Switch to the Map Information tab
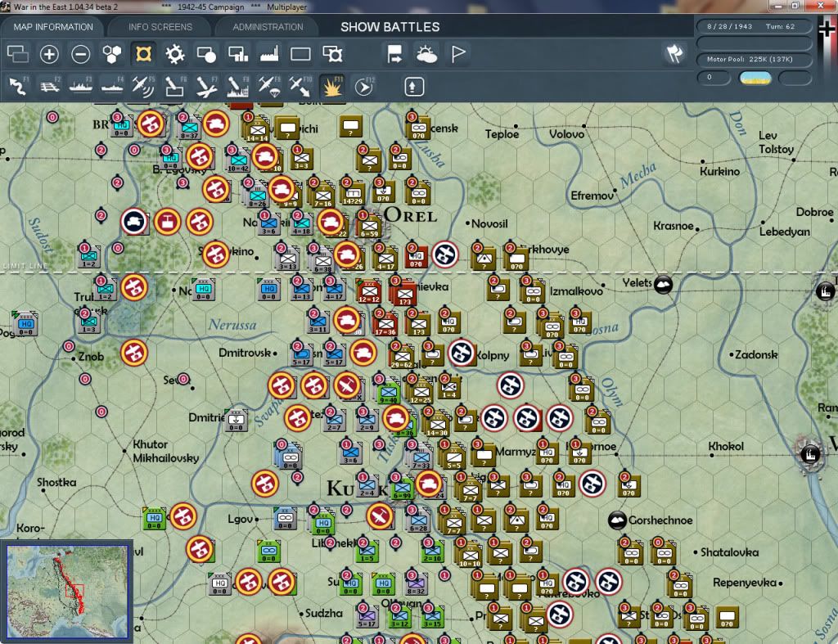 (x=53, y=27)
